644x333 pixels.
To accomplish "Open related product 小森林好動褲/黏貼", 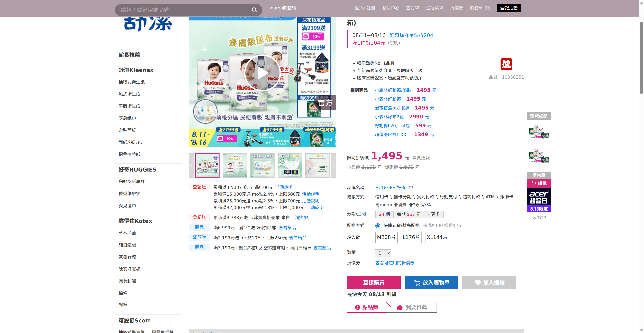I will click(393, 90).
